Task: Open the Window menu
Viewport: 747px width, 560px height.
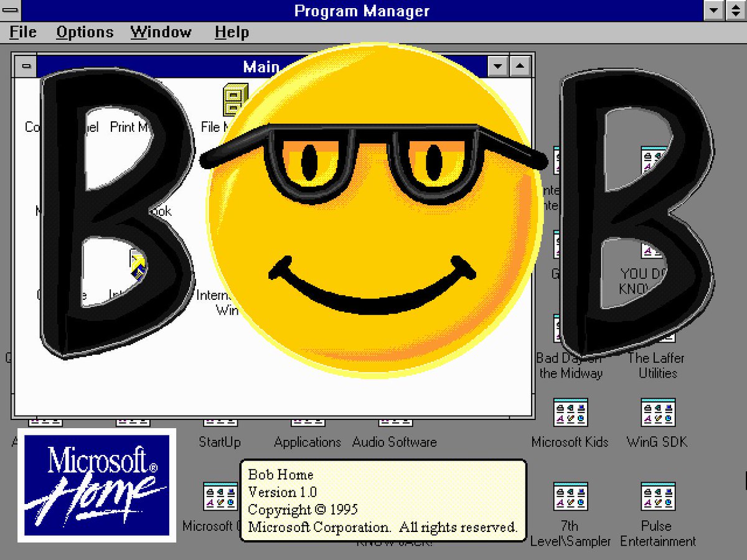Action: tap(162, 32)
